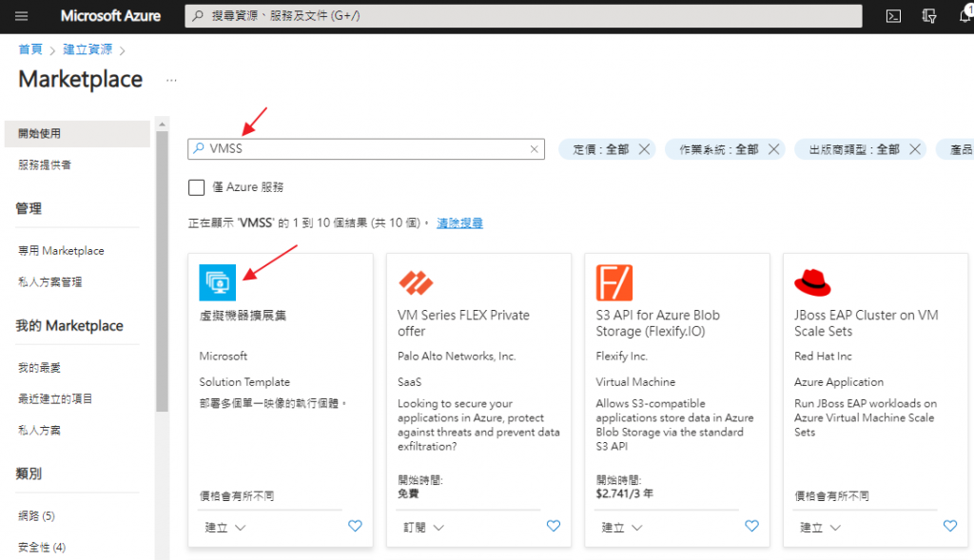This screenshot has width=974, height=560.
Task: Favorite the VM Series FLEX offer
Action: [553, 526]
